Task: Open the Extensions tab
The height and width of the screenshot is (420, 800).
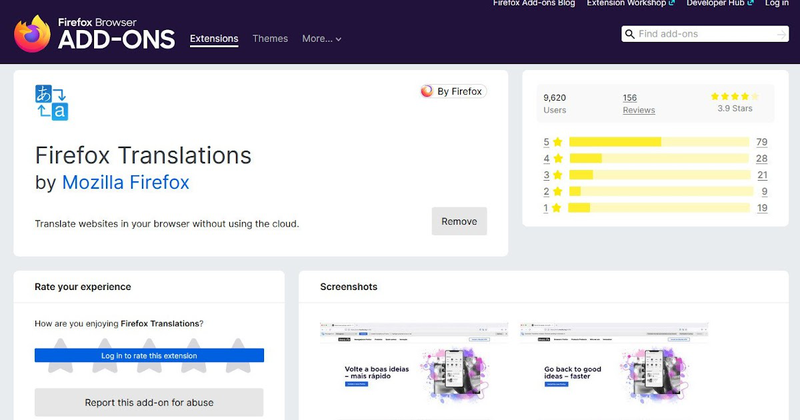Action: (214, 39)
